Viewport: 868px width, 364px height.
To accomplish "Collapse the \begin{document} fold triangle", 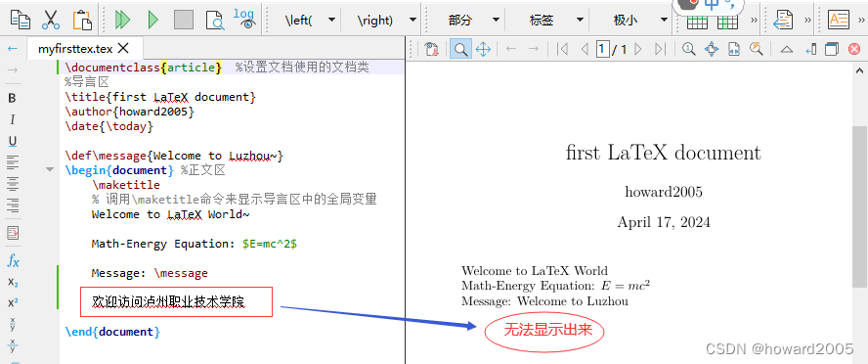I will [x=51, y=169].
